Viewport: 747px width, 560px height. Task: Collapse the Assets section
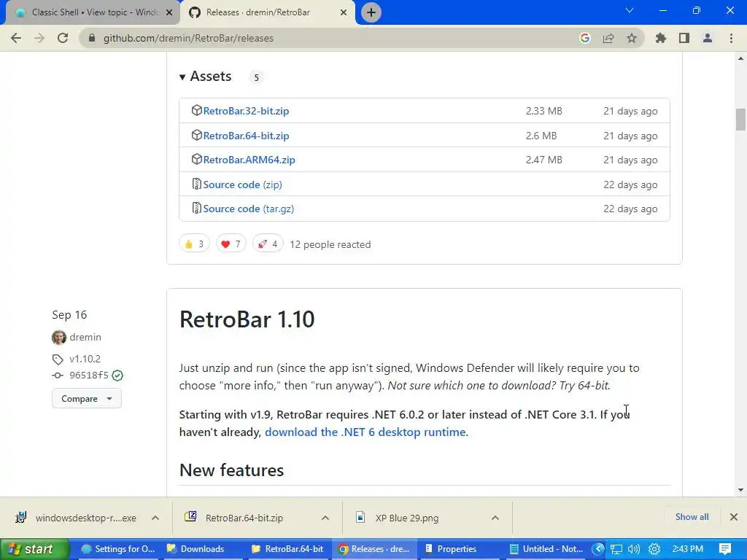[x=205, y=76]
